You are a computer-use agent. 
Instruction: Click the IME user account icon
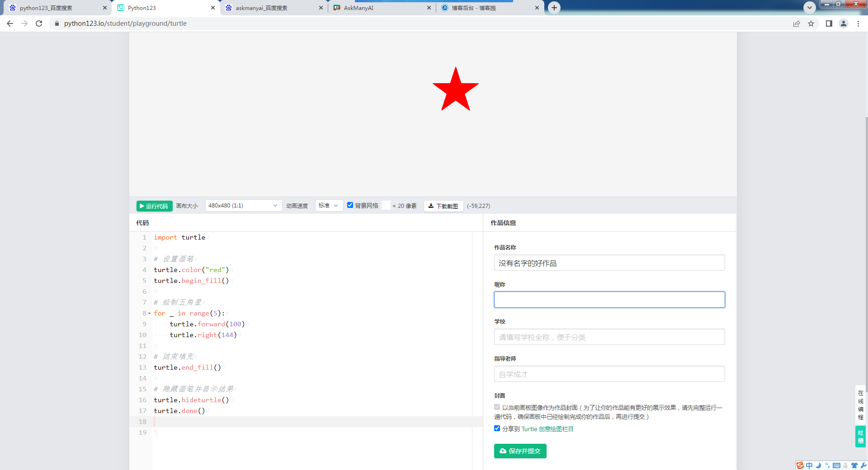point(845,465)
